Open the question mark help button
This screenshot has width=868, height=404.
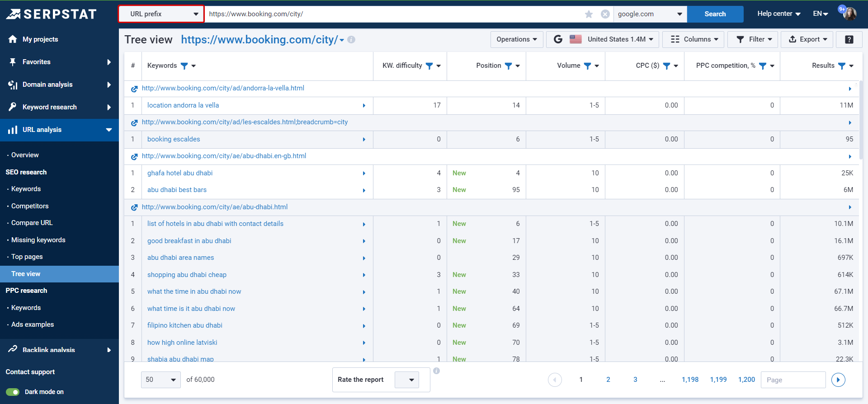point(849,39)
